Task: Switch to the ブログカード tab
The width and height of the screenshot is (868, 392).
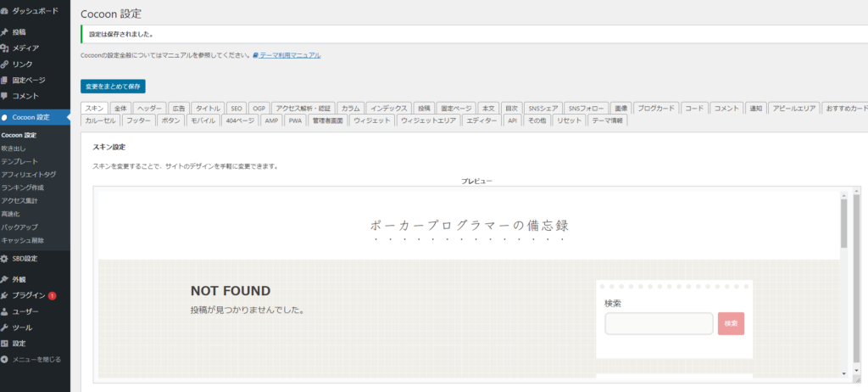Action: [x=655, y=108]
